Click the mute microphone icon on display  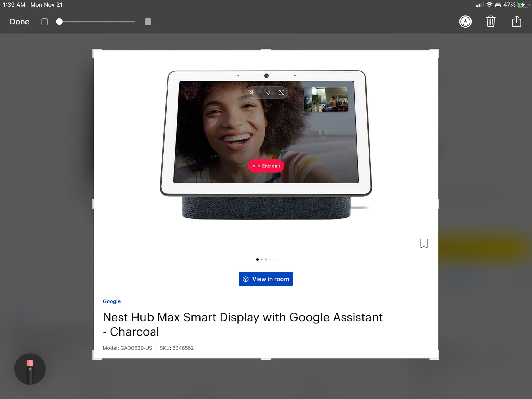click(252, 93)
